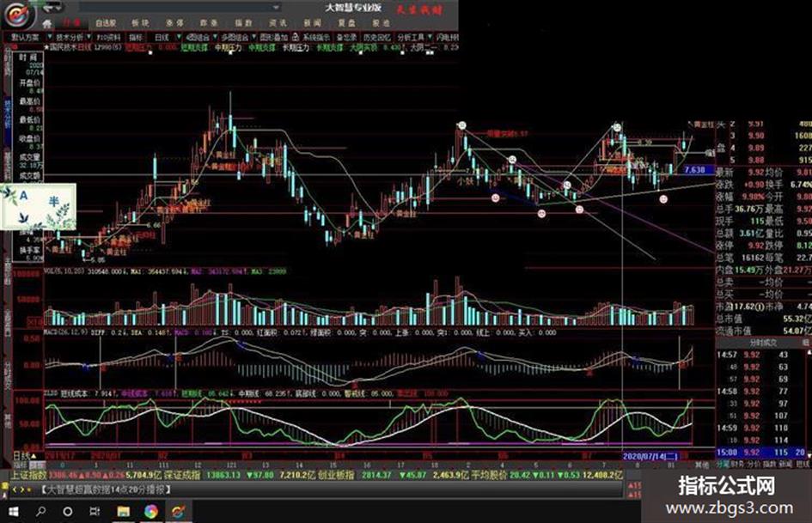The image size is (812, 523).
Task: Click the lock icon next to 系统指示
Action: [x=296, y=37]
